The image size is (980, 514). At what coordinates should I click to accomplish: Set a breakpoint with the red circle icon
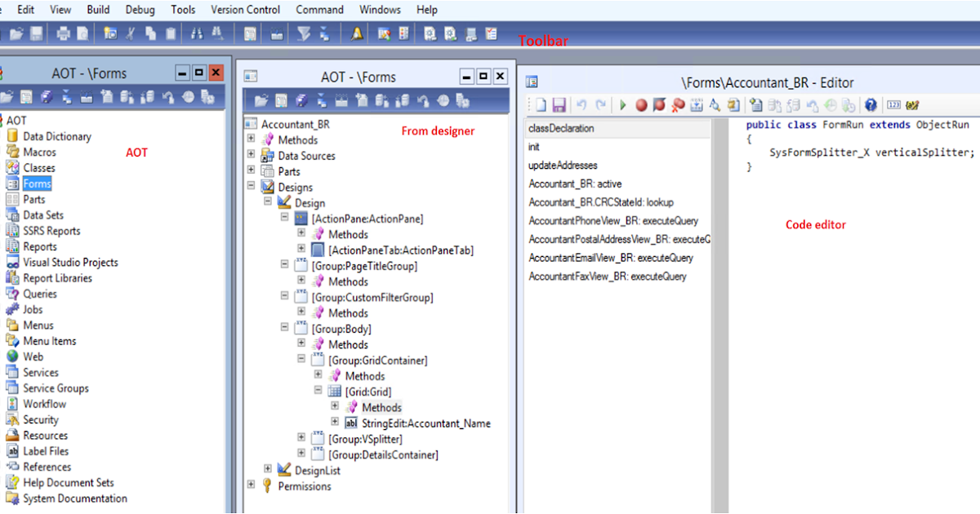(x=642, y=104)
